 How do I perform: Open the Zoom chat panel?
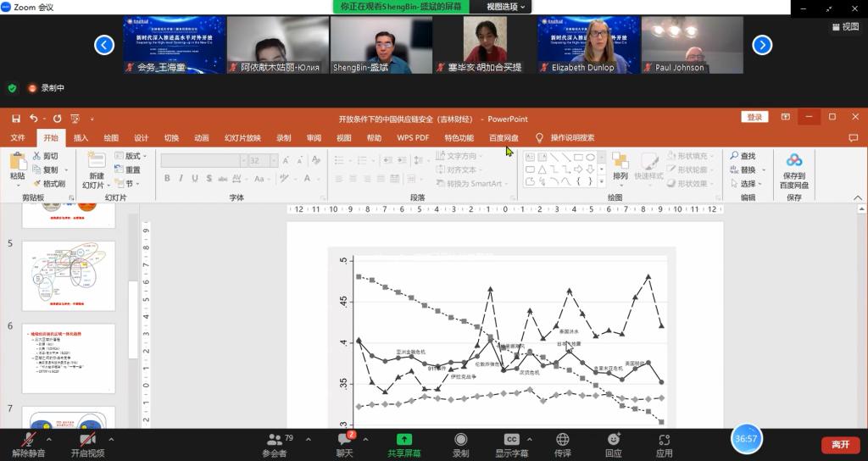click(x=345, y=440)
